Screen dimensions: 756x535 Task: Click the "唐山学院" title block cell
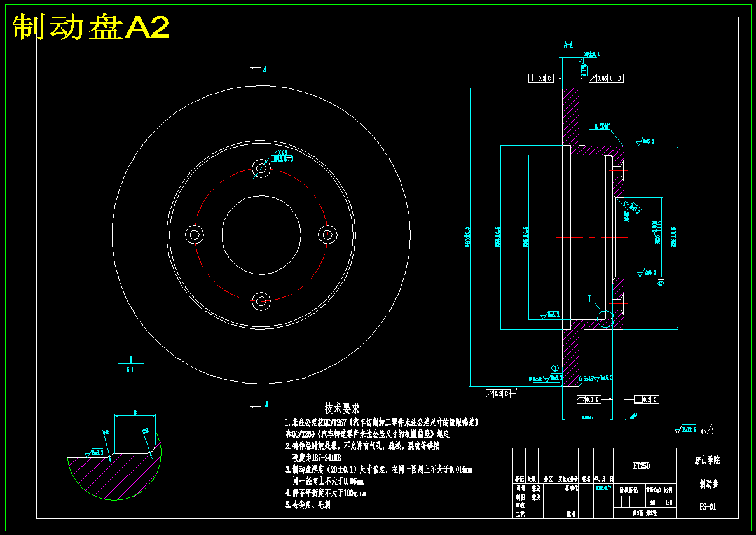point(707,460)
